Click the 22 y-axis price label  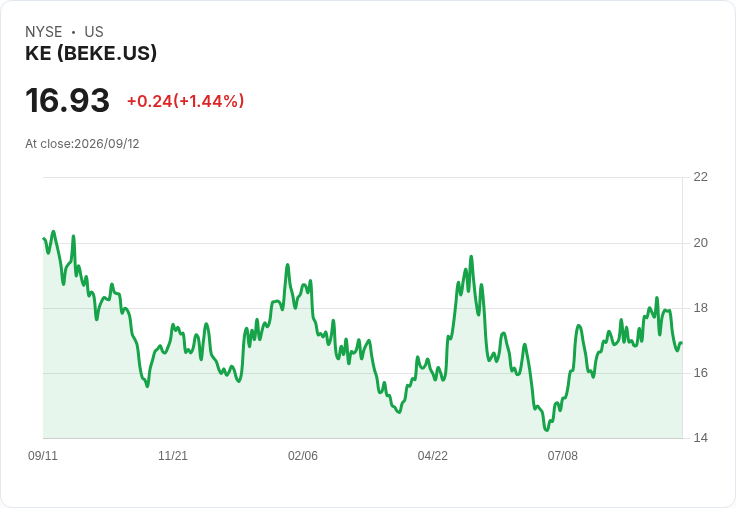(700, 177)
